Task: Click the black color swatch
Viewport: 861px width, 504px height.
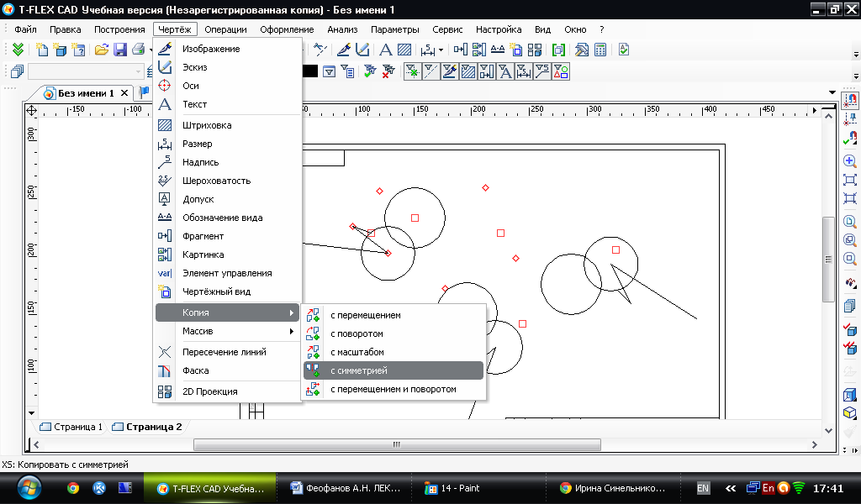Action: click(x=310, y=71)
